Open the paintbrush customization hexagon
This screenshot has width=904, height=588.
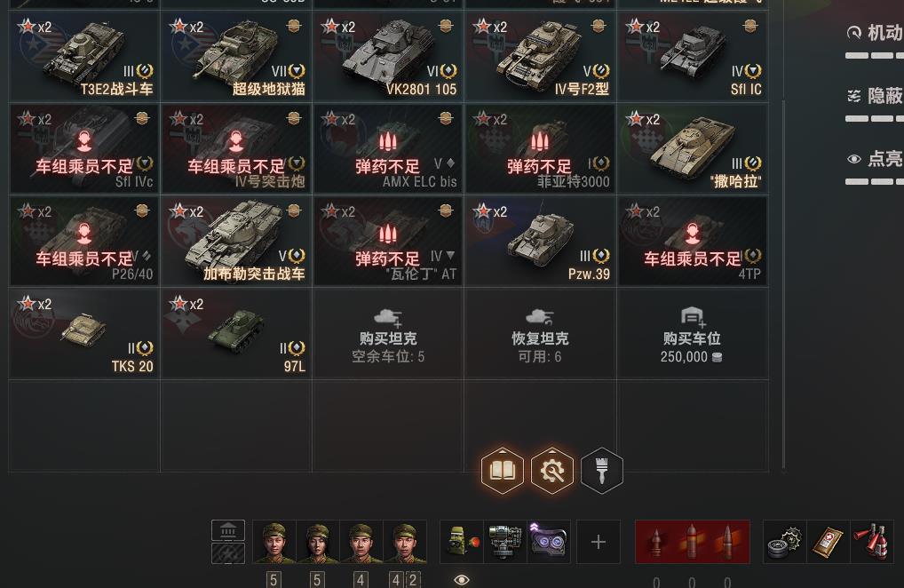click(x=601, y=471)
